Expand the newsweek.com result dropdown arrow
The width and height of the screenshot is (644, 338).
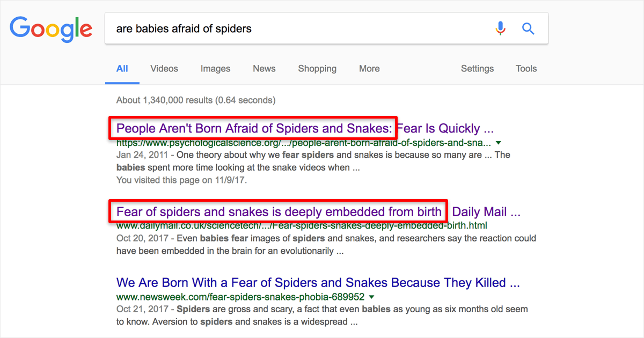point(371,297)
